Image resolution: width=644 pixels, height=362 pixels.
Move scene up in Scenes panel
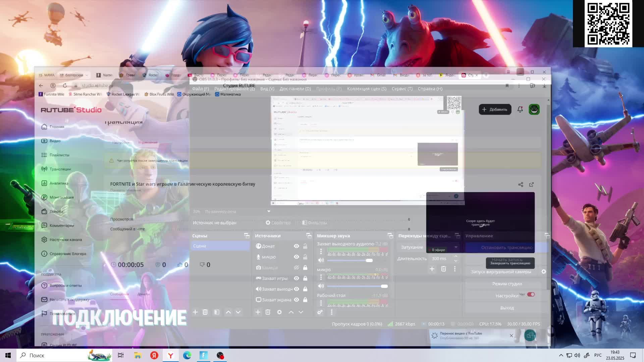(228, 312)
